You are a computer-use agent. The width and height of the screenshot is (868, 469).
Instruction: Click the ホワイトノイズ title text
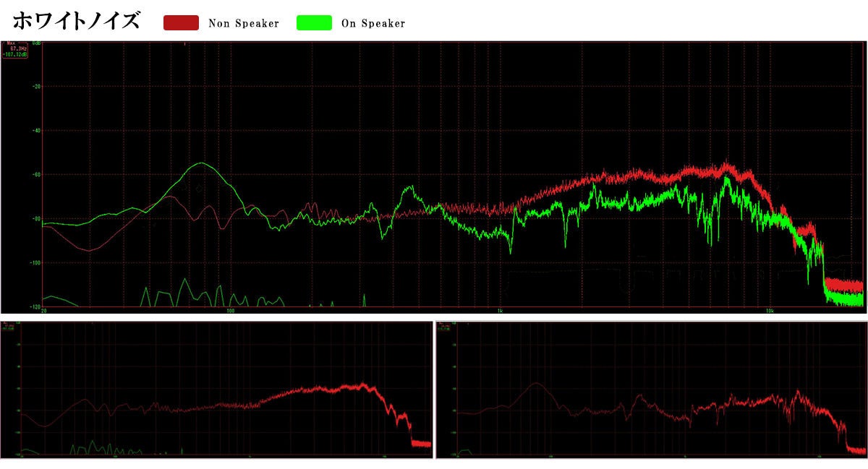coord(77,22)
